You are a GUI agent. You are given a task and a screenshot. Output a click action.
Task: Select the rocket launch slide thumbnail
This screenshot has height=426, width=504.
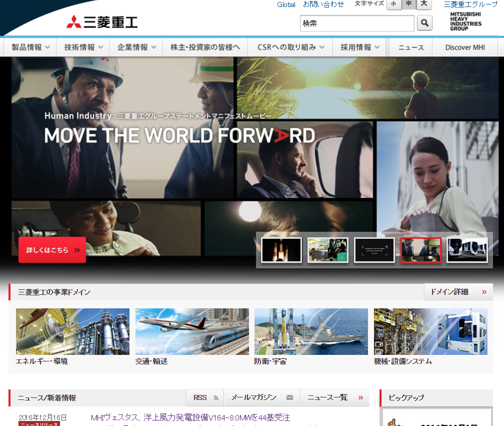coord(281,250)
